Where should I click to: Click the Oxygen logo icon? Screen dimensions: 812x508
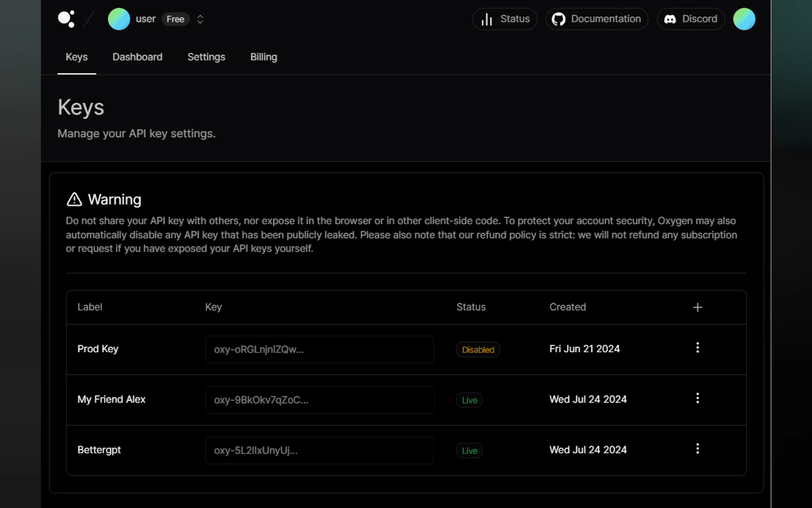(66, 19)
